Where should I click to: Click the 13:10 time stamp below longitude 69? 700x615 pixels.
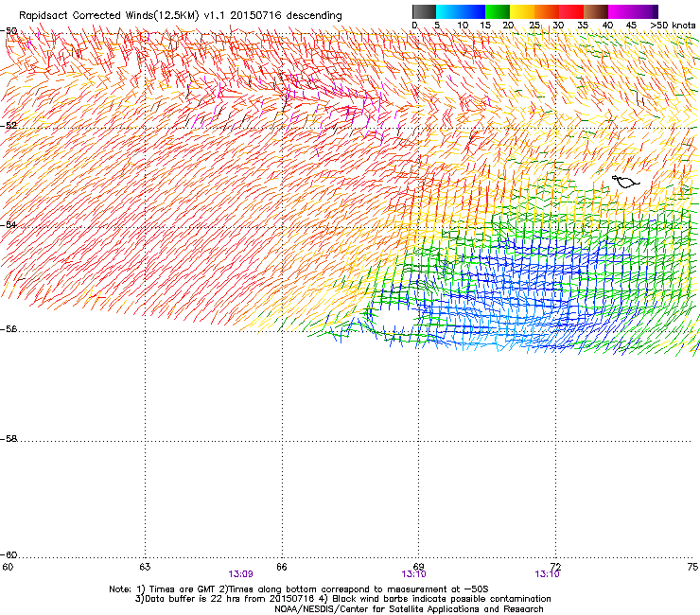pyautogui.click(x=413, y=574)
